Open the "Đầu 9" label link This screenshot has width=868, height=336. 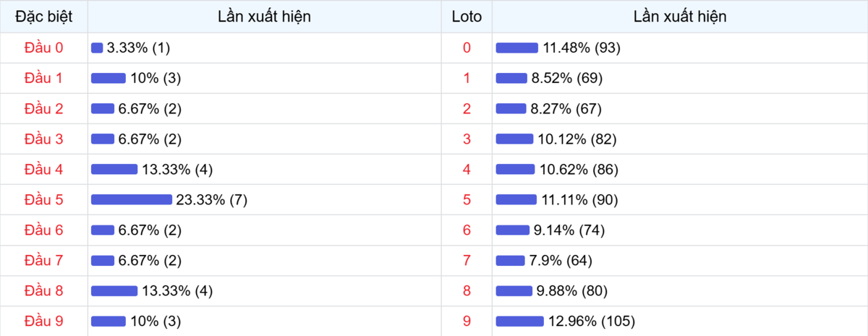[43, 321]
